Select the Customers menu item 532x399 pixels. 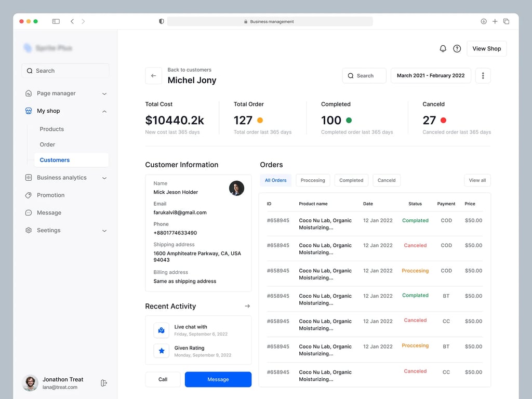(x=54, y=159)
